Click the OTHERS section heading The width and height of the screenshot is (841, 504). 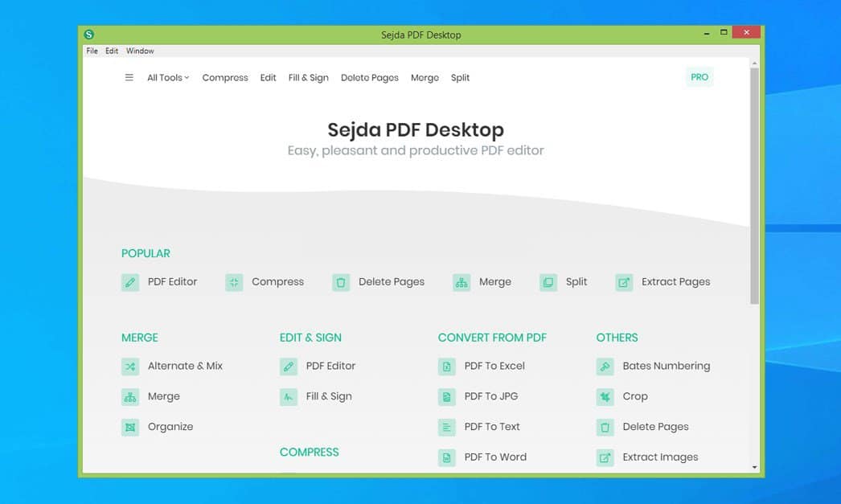[617, 338]
